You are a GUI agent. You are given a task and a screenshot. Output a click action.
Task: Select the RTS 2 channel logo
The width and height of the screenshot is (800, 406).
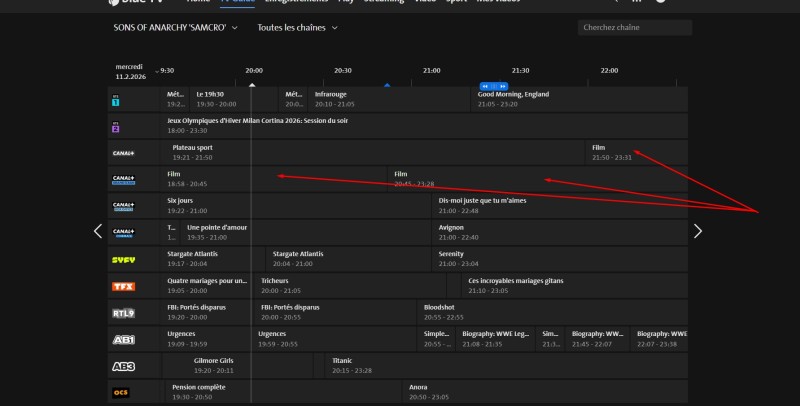coord(116,127)
